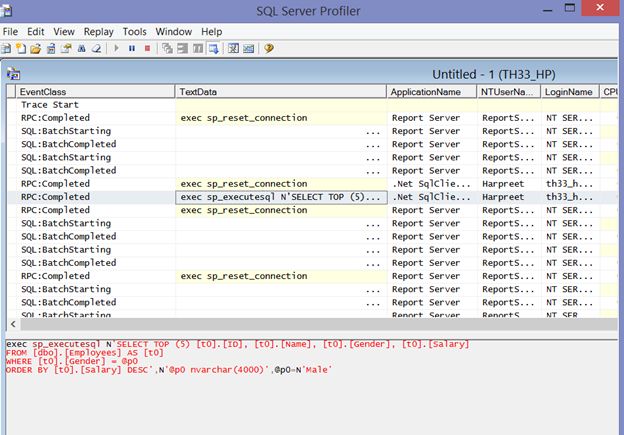Open the File menu

click(11, 32)
